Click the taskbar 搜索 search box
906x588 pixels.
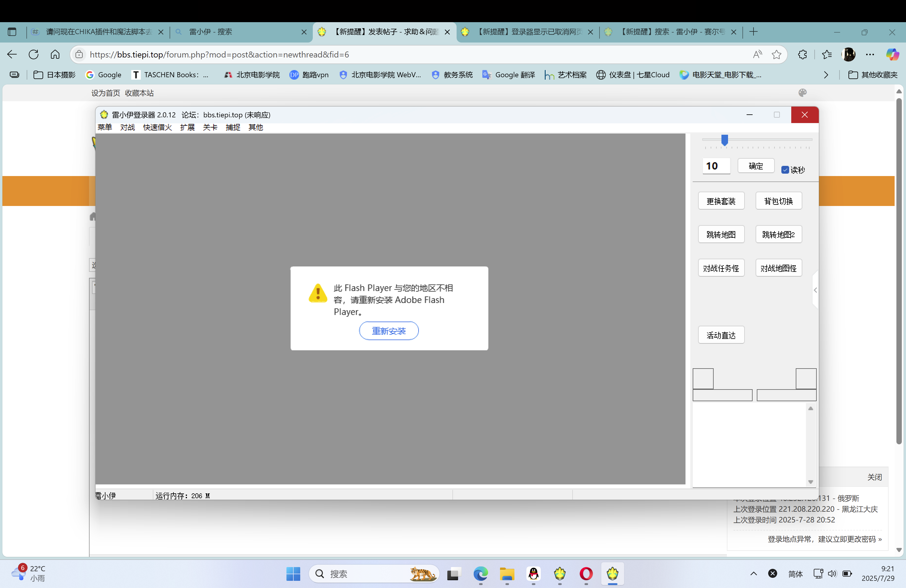(x=374, y=574)
